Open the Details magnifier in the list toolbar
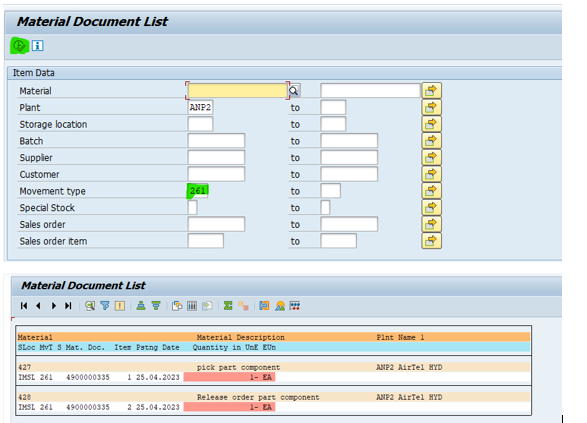This screenshot has height=423, width=587. (90, 306)
